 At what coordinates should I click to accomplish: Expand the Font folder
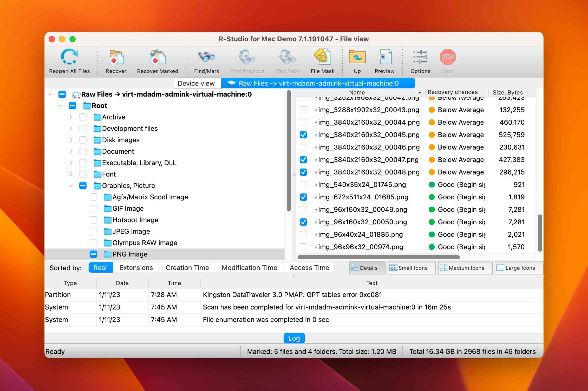coord(71,174)
